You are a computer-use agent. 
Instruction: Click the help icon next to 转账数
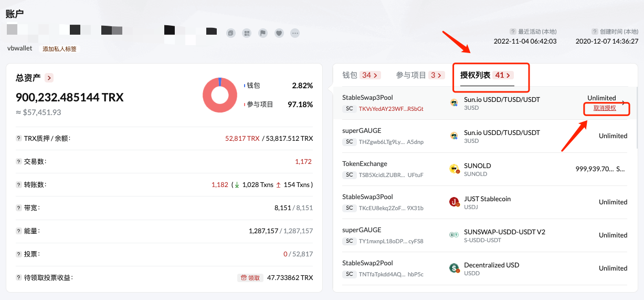point(19,185)
